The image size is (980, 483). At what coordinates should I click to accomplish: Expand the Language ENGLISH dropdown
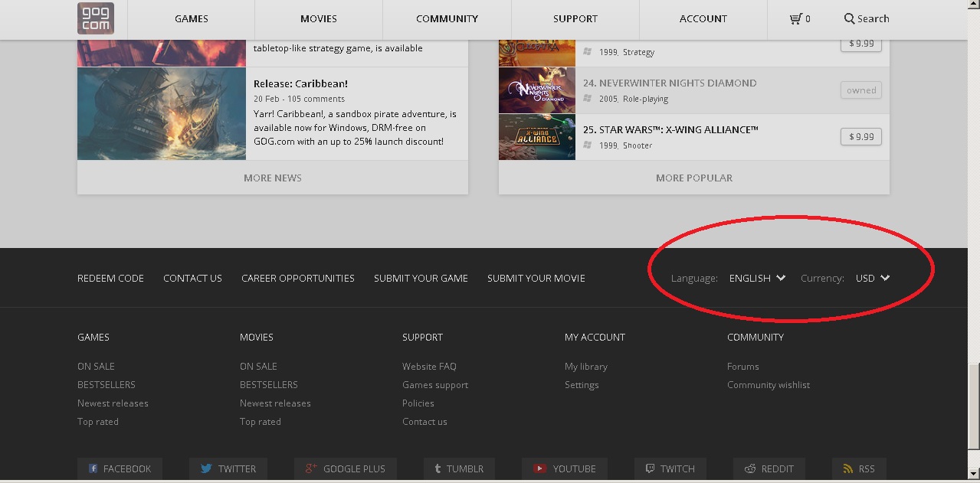[758, 278]
